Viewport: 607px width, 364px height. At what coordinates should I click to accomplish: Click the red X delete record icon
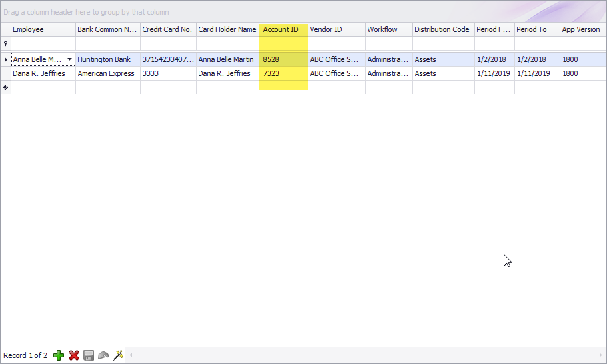74,355
